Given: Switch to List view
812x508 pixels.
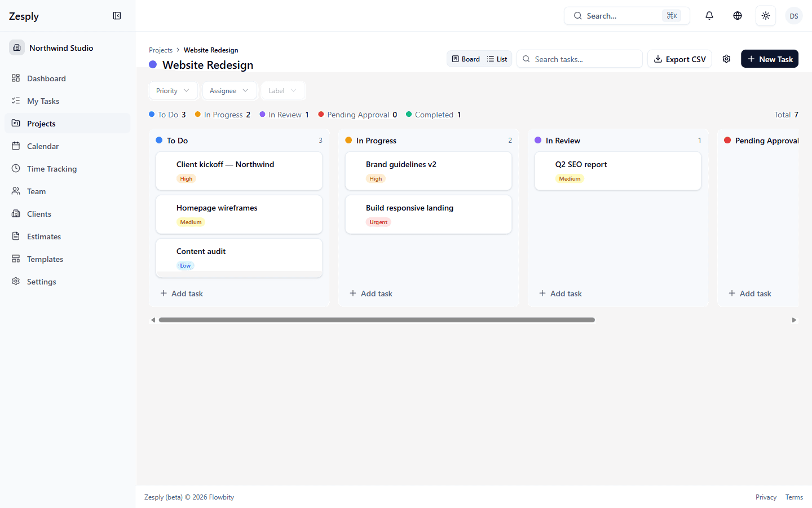Looking at the screenshot, I should tap(497, 59).
